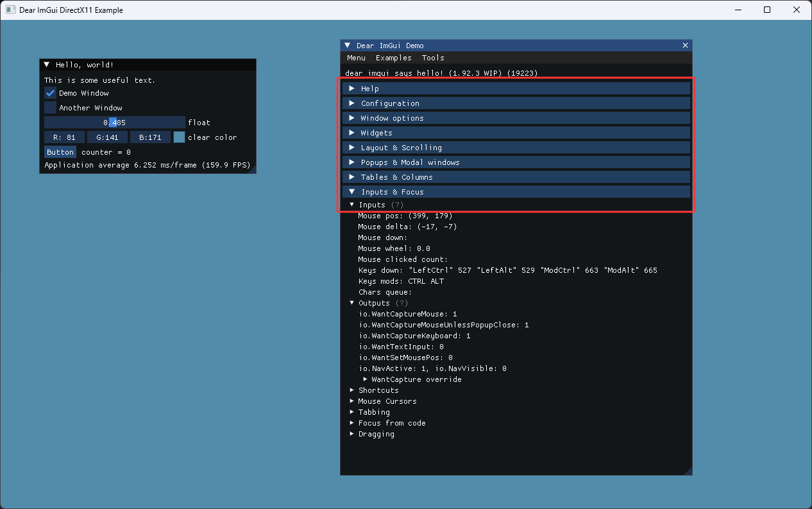This screenshot has width=812, height=509.
Task: Click the 'io.WantCaptureKeyboard: 1' line
Action: pos(414,336)
